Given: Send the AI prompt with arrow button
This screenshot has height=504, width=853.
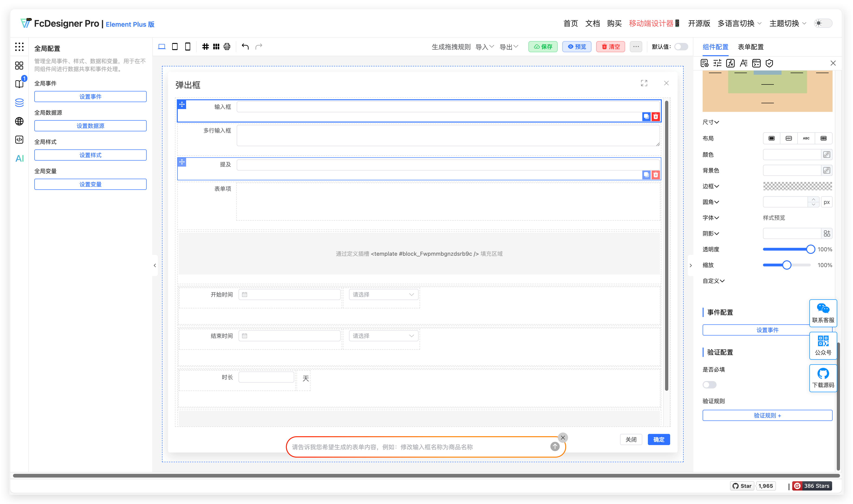Looking at the screenshot, I should pyautogui.click(x=555, y=446).
